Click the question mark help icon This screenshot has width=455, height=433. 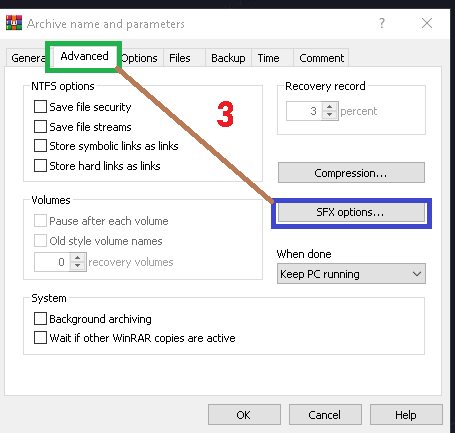coord(382,23)
